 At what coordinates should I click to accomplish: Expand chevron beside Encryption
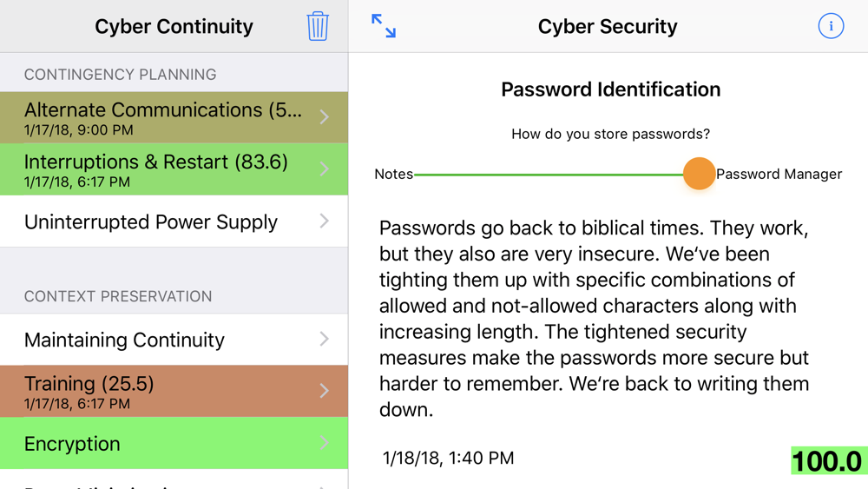pos(325,442)
